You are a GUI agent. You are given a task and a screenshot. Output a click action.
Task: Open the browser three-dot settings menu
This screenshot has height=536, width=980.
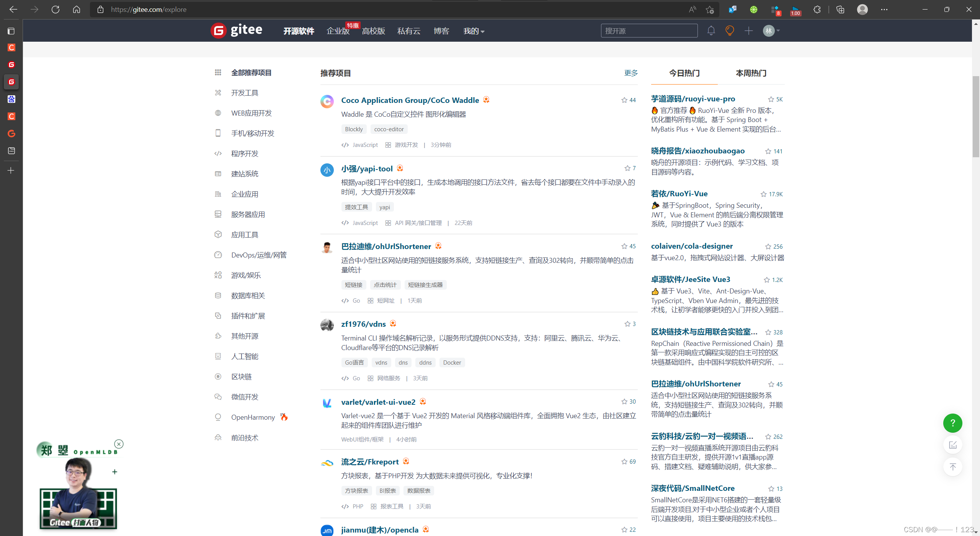point(884,9)
